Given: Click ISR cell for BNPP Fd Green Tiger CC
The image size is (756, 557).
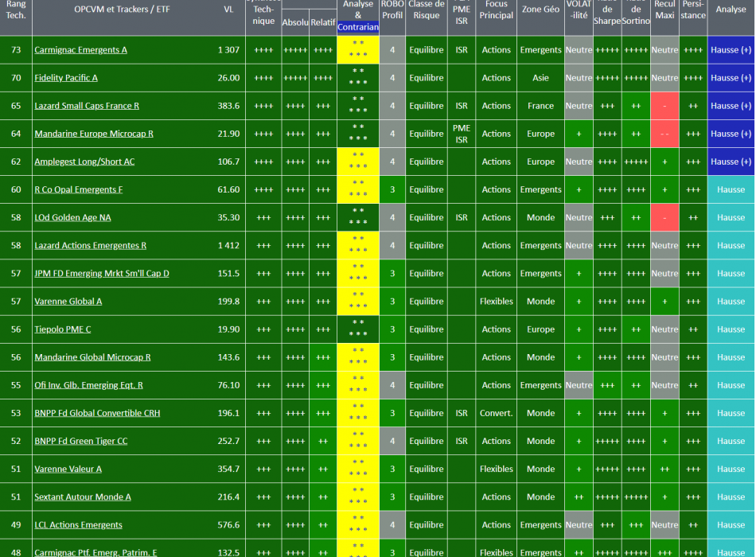Looking at the screenshot, I should [x=462, y=442].
